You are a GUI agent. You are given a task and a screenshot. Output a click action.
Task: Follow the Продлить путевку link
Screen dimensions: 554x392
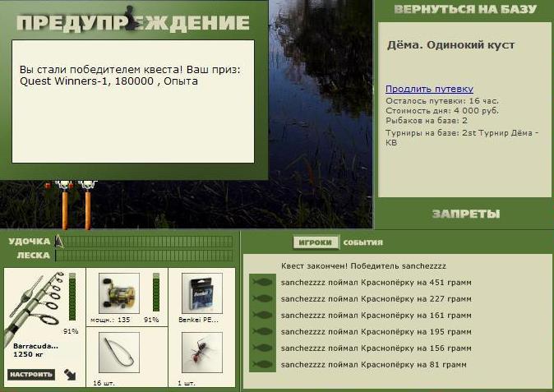[x=429, y=89]
